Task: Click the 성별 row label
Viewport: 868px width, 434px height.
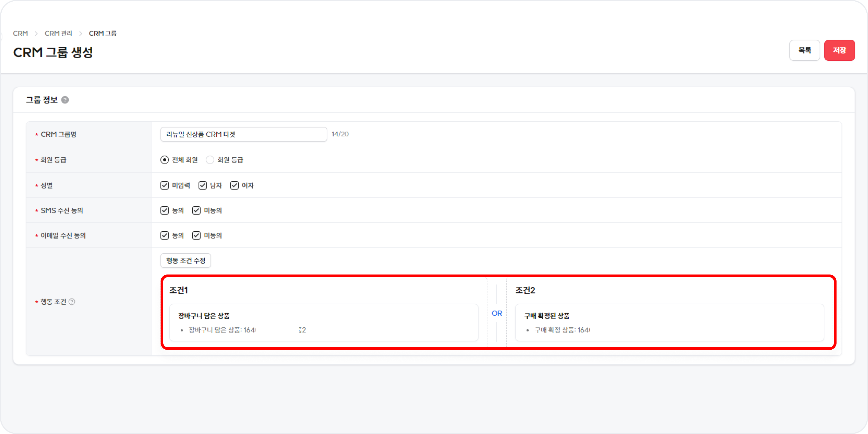Action: tap(46, 185)
